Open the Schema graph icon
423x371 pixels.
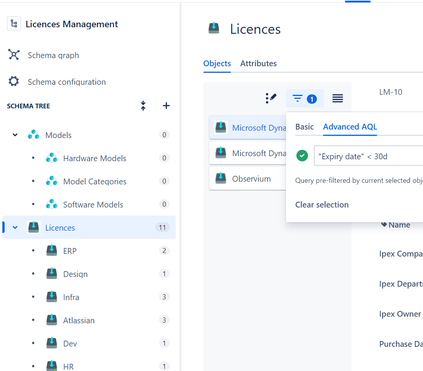coord(14,55)
